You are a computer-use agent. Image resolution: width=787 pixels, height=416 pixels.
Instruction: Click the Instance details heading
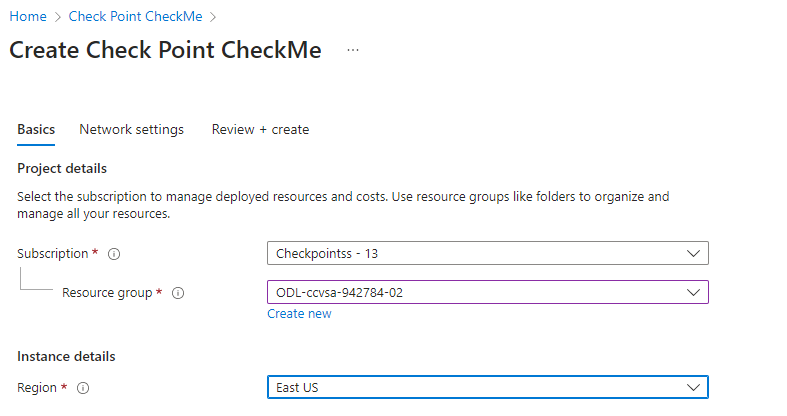(x=66, y=356)
